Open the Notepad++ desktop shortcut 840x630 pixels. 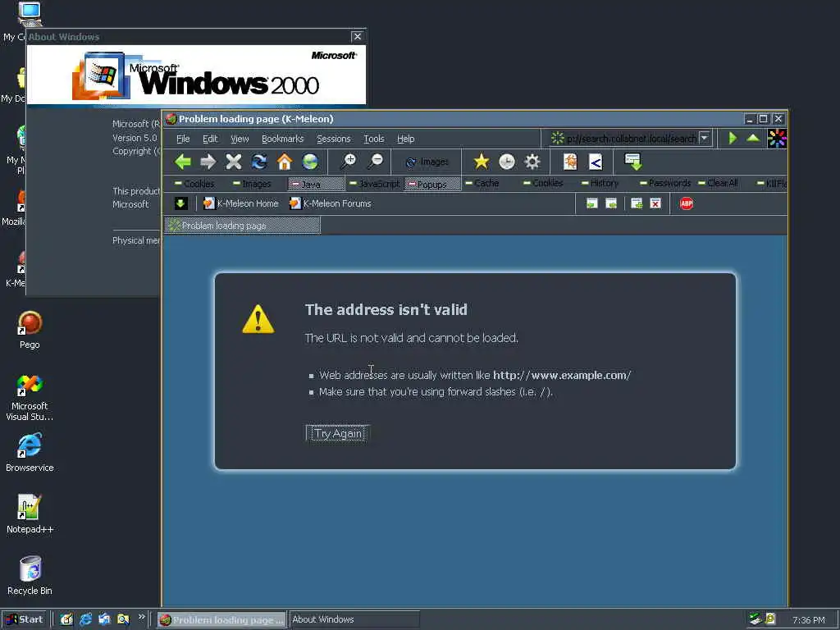tap(30, 514)
